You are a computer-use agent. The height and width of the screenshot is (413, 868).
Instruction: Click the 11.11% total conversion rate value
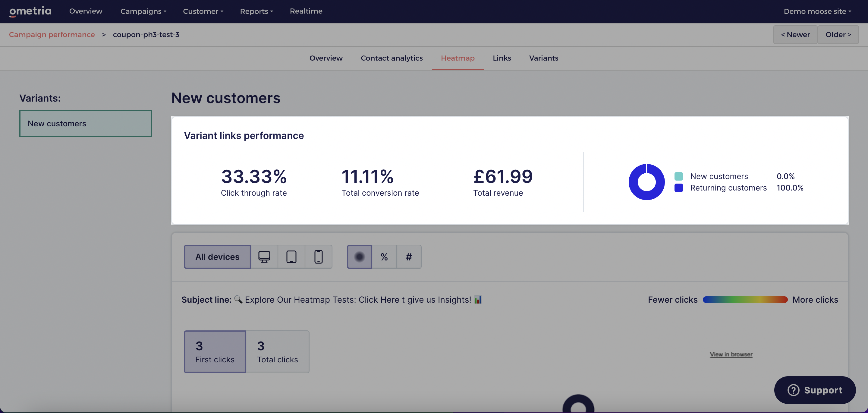367,176
